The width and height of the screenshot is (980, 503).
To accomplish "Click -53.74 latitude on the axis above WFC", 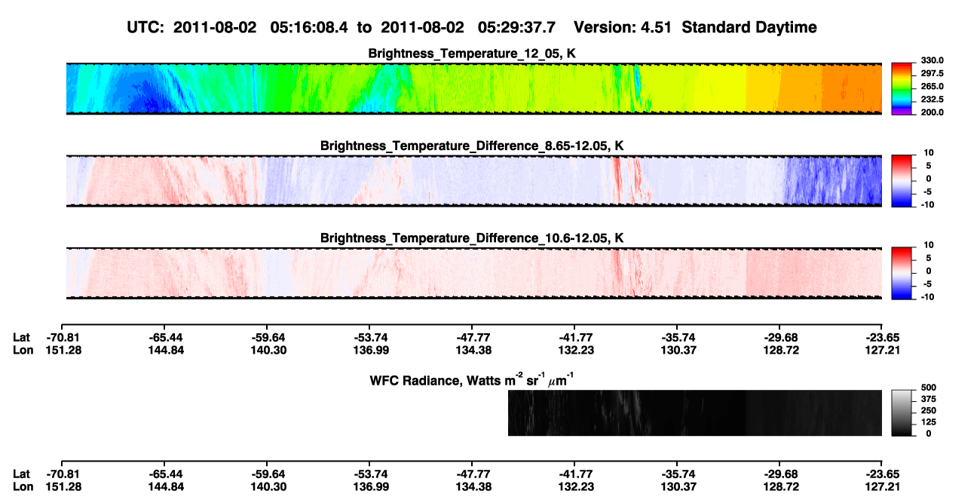I will click(372, 337).
